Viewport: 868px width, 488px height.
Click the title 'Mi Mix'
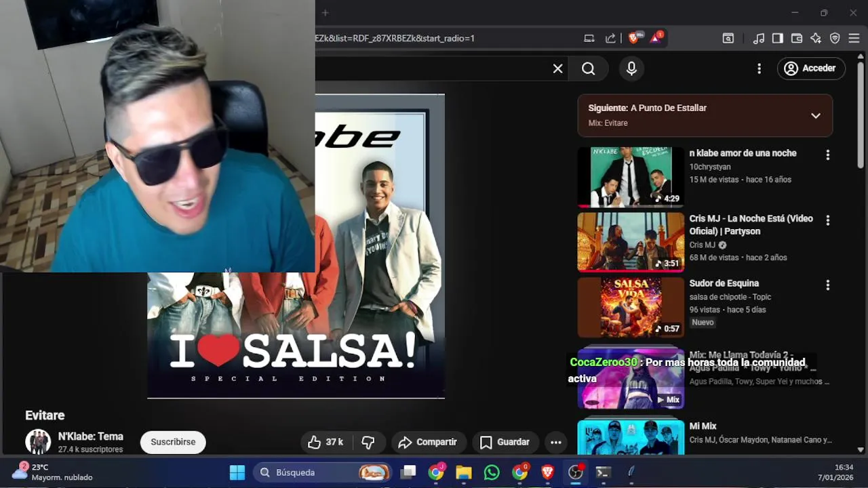pyautogui.click(x=703, y=426)
